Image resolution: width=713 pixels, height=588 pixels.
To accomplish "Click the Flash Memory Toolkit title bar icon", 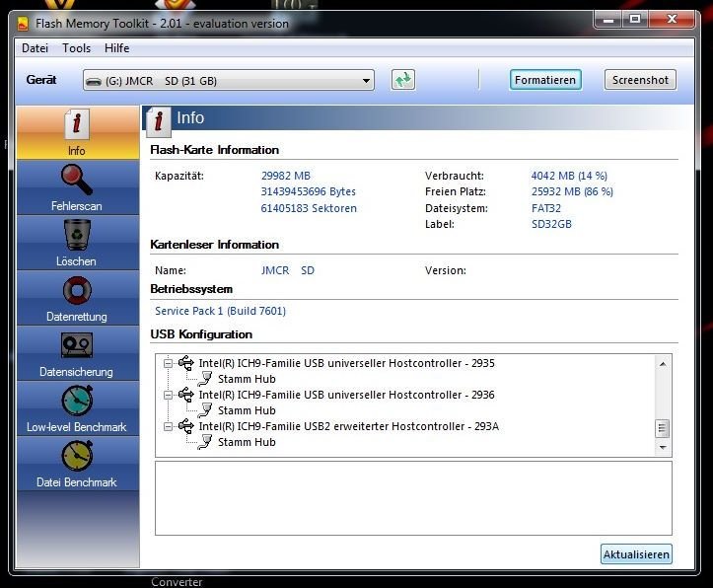I will pyautogui.click(x=24, y=24).
